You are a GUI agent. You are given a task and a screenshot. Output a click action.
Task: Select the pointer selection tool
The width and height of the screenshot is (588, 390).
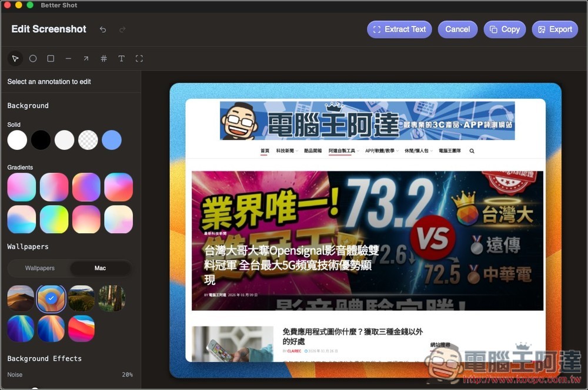[x=15, y=58]
